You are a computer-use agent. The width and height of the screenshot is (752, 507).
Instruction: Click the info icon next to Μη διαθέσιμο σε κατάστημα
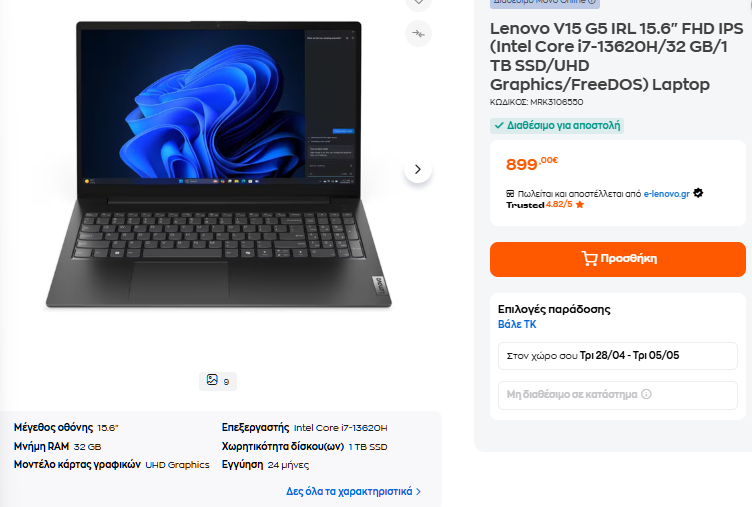646,394
